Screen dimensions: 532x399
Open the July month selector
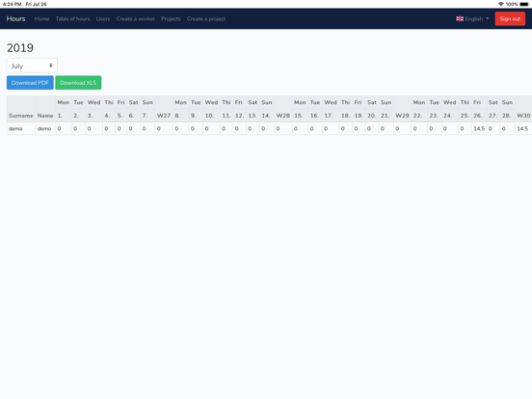[32, 66]
